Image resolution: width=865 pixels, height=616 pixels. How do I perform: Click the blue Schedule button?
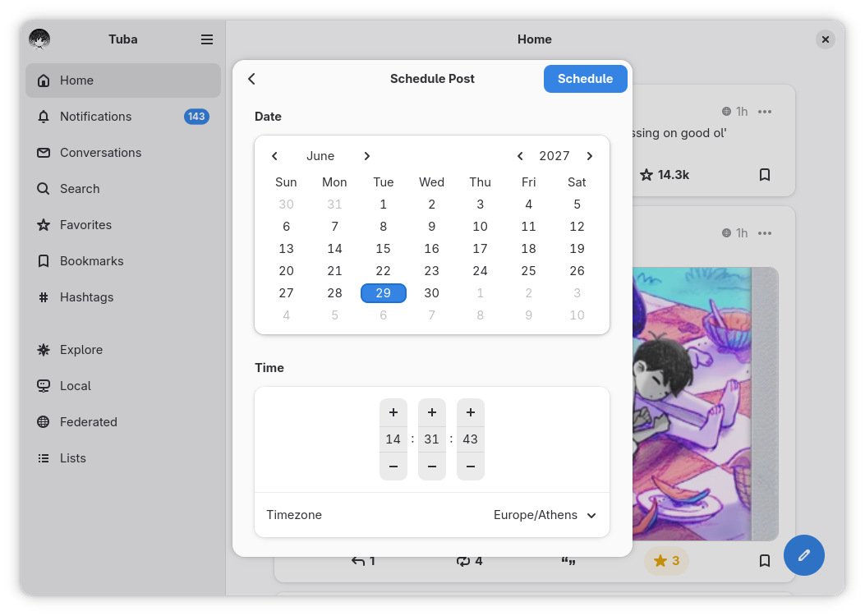pyautogui.click(x=586, y=79)
